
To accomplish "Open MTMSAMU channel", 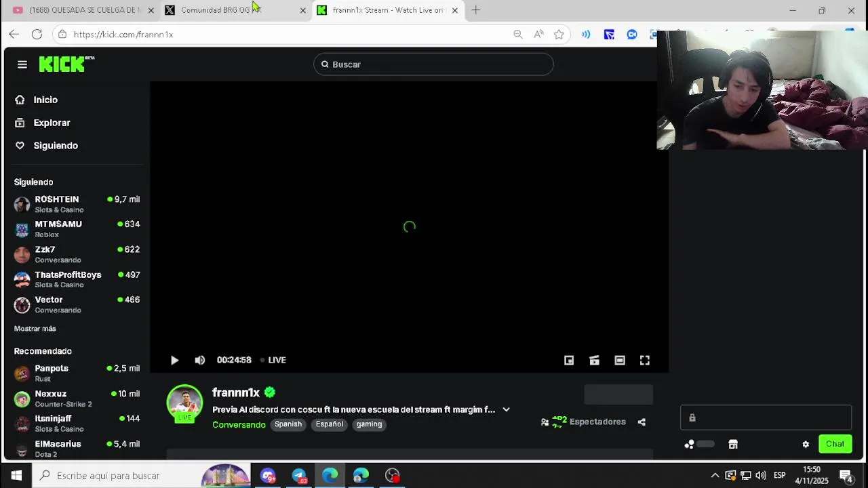I will click(77, 229).
